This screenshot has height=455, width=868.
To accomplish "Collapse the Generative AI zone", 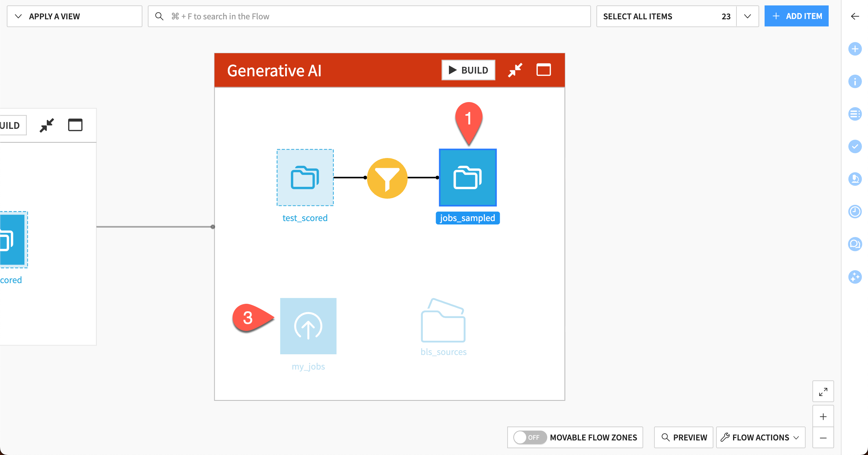I will [515, 70].
